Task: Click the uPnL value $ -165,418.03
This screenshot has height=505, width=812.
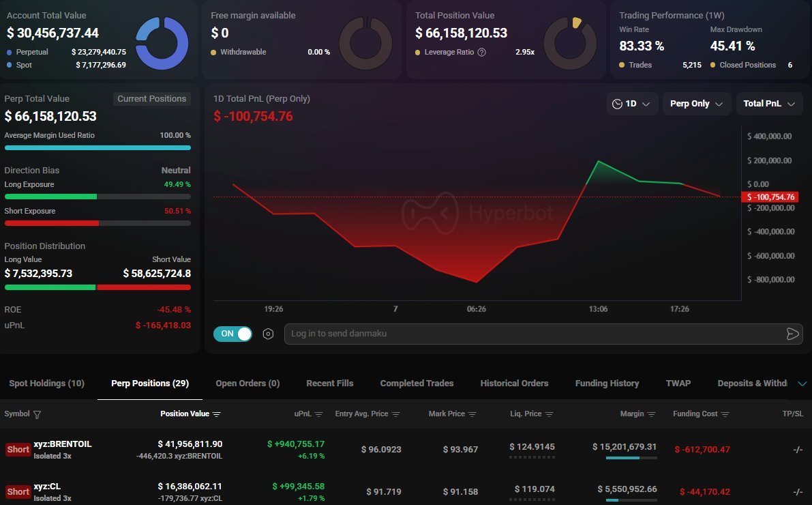Action: pyautogui.click(x=163, y=326)
